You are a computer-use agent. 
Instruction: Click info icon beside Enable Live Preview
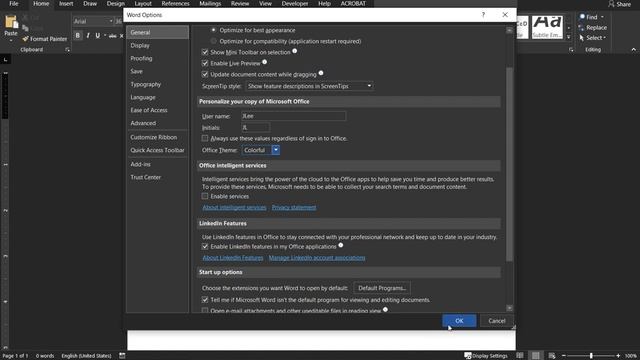264,62
